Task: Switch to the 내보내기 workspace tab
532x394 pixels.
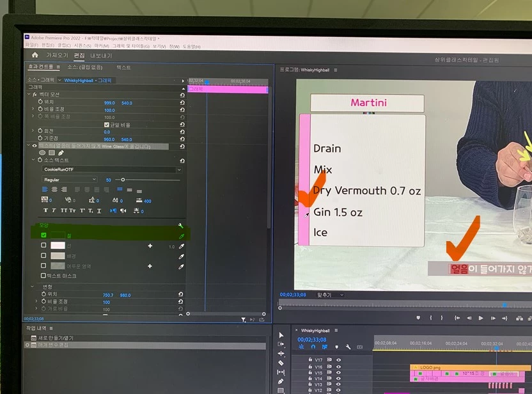Action: [101, 56]
